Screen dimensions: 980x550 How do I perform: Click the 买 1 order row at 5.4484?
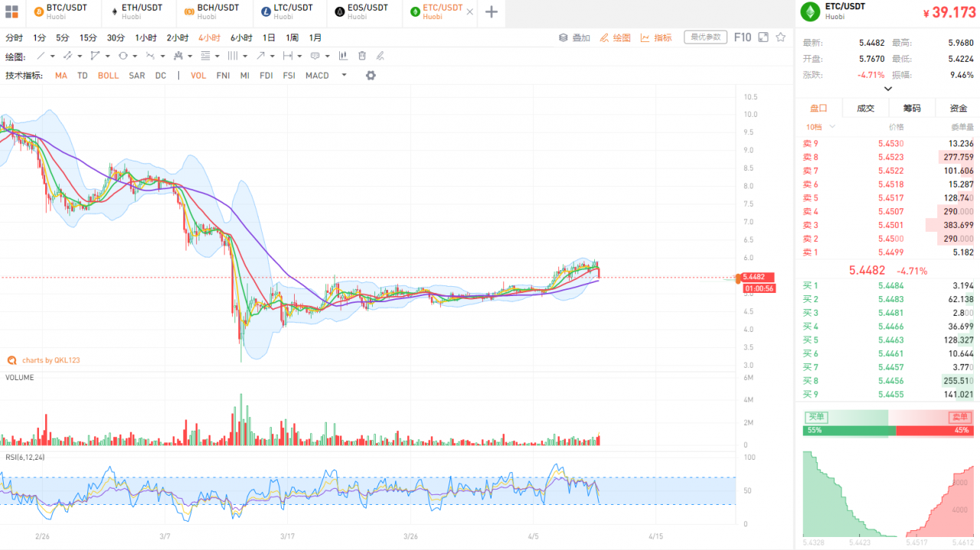888,285
